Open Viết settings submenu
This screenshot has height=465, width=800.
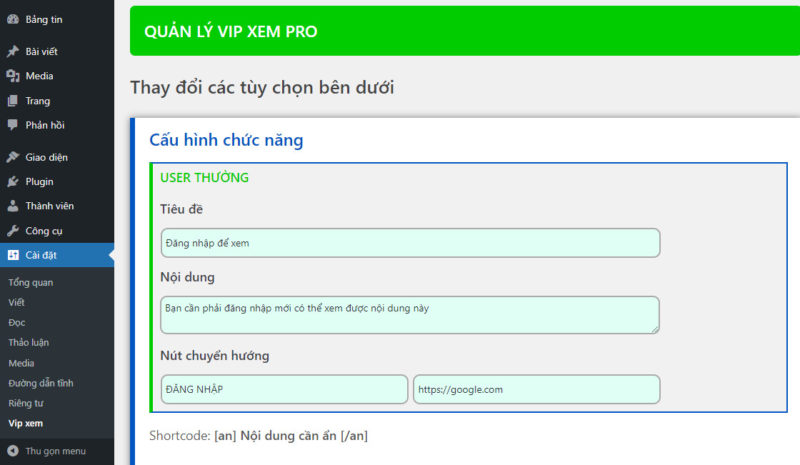tap(16, 302)
